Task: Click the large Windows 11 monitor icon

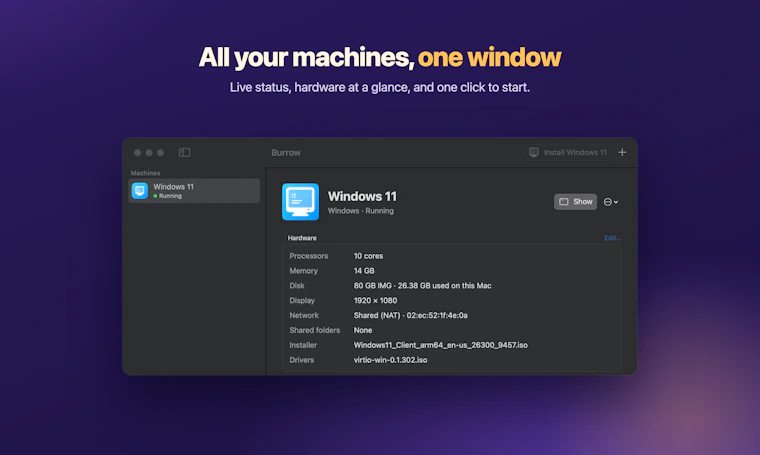Action: click(301, 202)
